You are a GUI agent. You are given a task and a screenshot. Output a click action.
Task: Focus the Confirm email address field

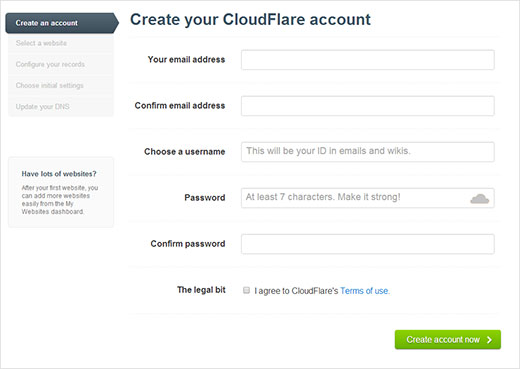coord(368,106)
